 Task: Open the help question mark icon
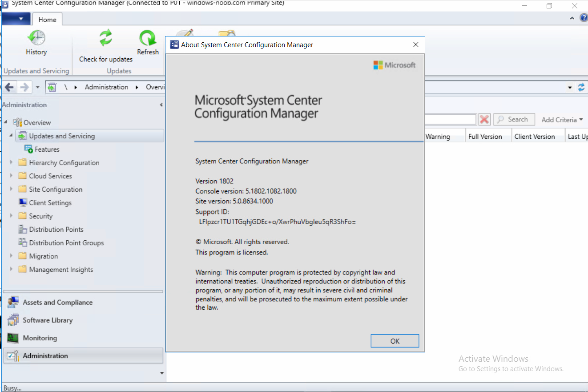pyautogui.click(x=584, y=18)
